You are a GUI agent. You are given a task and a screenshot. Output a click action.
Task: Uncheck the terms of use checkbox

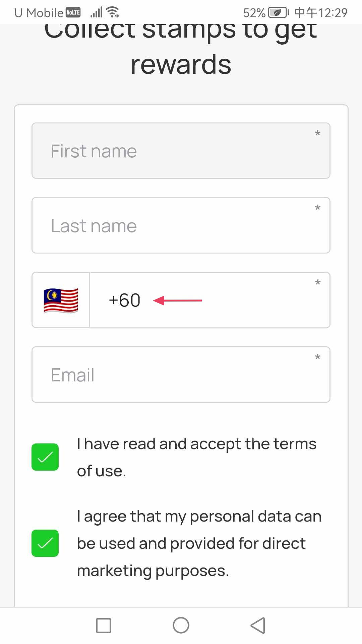pyautogui.click(x=45, y=457)
